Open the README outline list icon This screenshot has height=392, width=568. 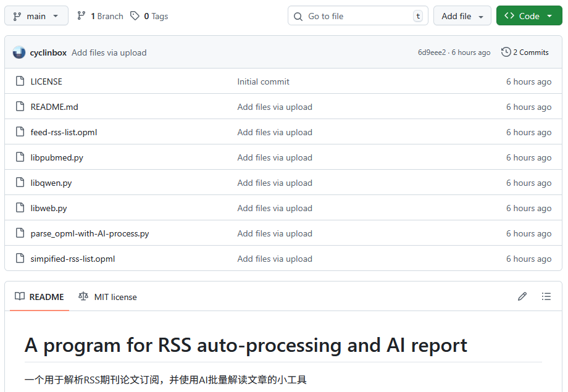tap(546, 297)
